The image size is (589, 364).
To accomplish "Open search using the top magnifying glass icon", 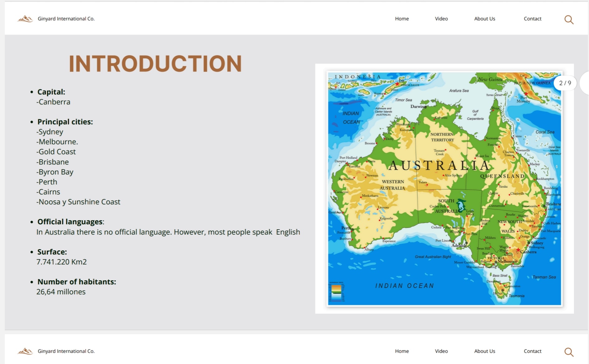I will [x=569, y=20].
